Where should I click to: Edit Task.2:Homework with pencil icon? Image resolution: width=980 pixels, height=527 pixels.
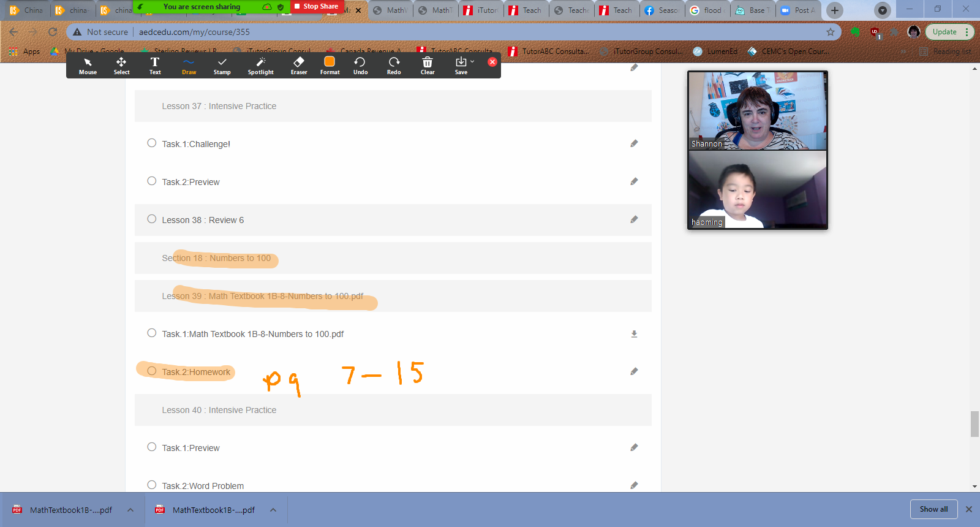tap(634, 371)
